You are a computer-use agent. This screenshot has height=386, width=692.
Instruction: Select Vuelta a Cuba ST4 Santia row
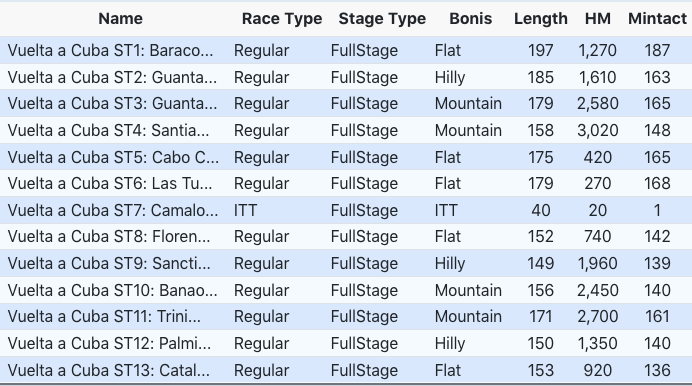[346, 131]
